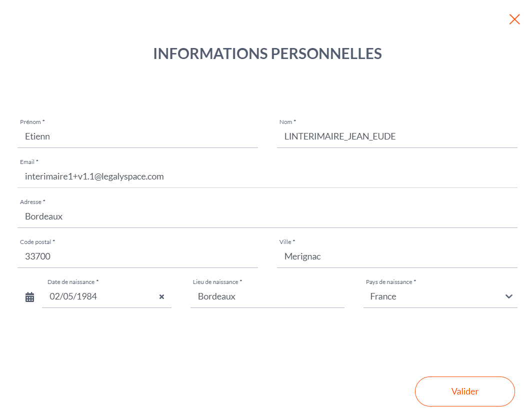Click into the Adresse field
The height and width of the screenshot is (420, 530).
tap(267, 216)
